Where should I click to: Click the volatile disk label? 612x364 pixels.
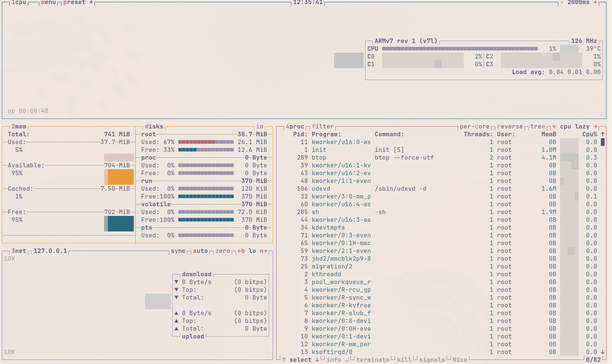pyautogui.click(x=156, y=204)
